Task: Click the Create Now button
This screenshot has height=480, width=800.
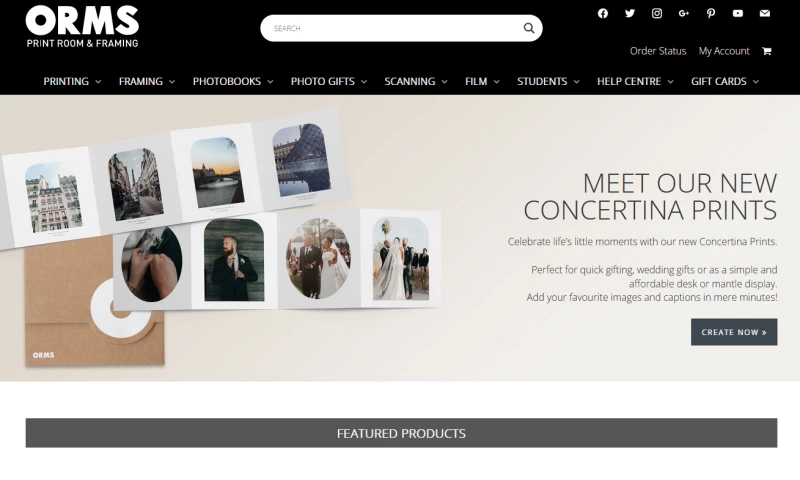Action: point(734,332)
